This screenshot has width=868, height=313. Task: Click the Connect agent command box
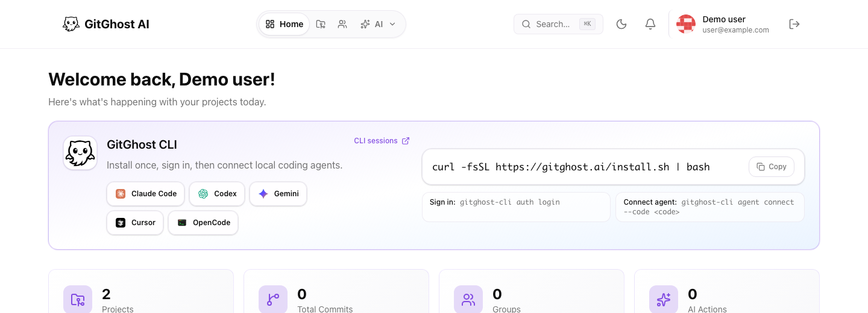(x=709, y=207)
